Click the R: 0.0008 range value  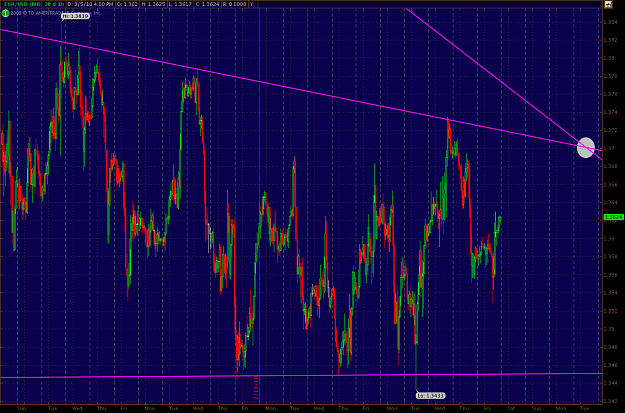tap(234, 4)
